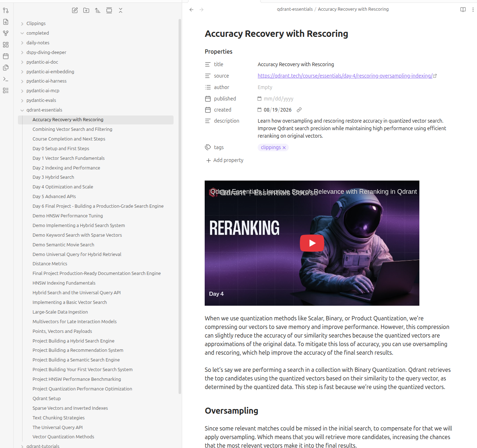Open note Large-Scale Data Ingestion

coord(60,312)
